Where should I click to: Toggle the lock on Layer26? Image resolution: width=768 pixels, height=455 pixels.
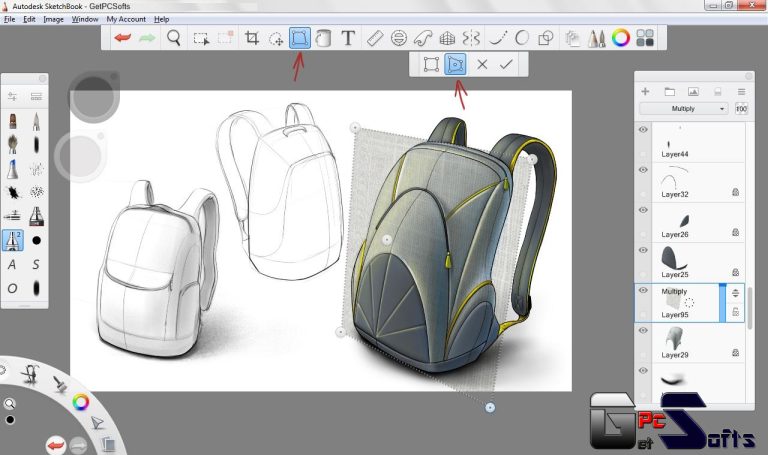(x=735, y=232)
